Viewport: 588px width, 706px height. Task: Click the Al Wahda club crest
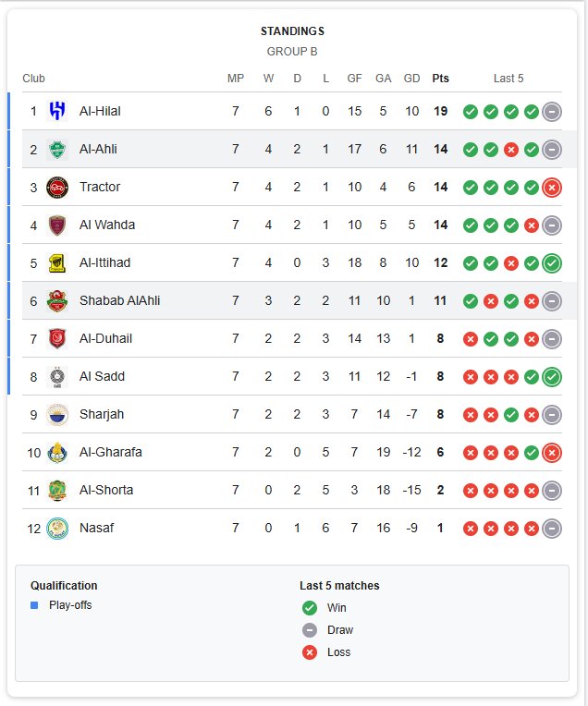point(57,225)
